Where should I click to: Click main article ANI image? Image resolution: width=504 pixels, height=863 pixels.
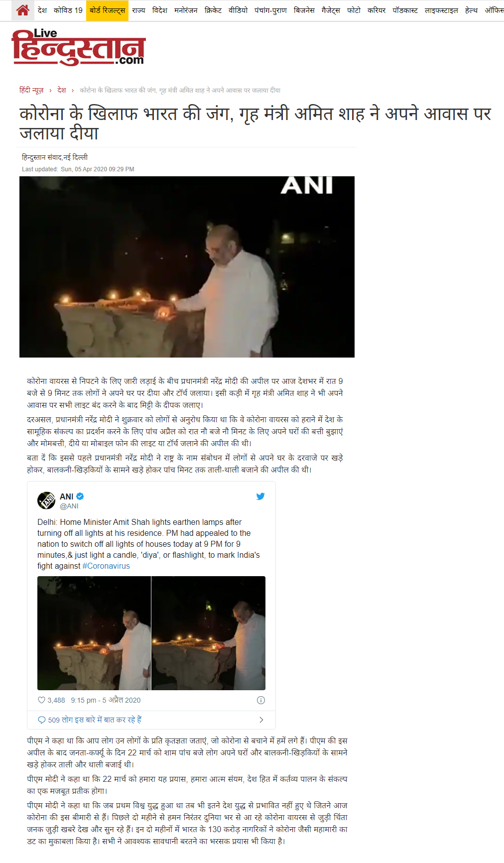pyautogui.click(x=187, y=267)
